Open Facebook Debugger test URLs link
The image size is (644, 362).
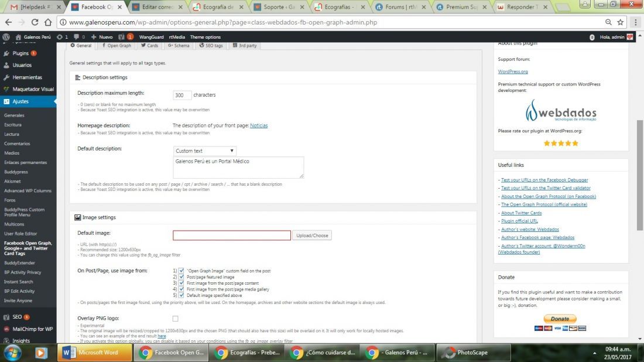click(544, 180)
